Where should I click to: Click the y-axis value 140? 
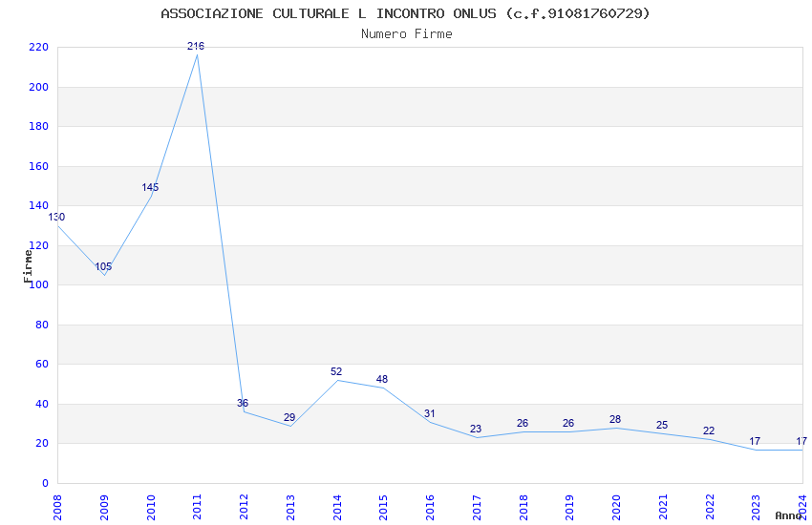click(x=38, y=205)
